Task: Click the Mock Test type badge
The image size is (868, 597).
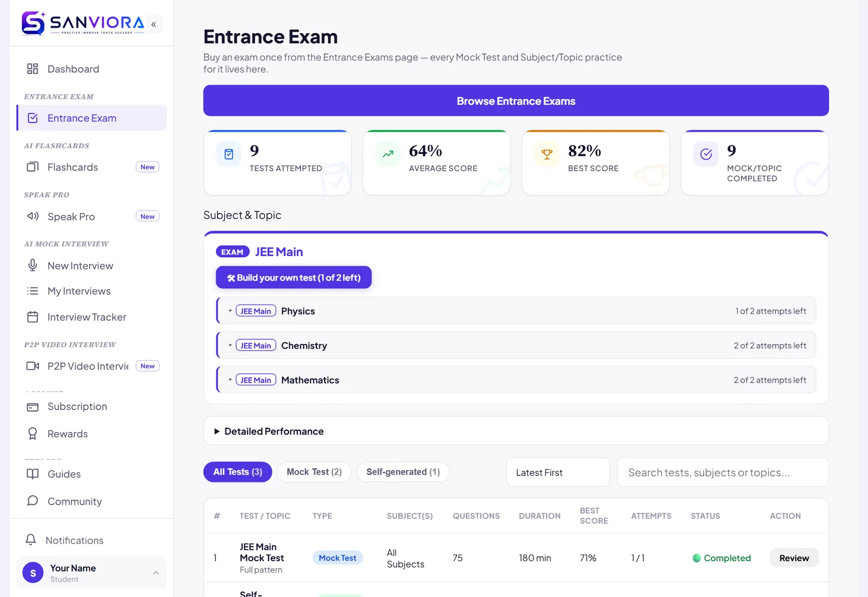Action: [x=337, y=558]
